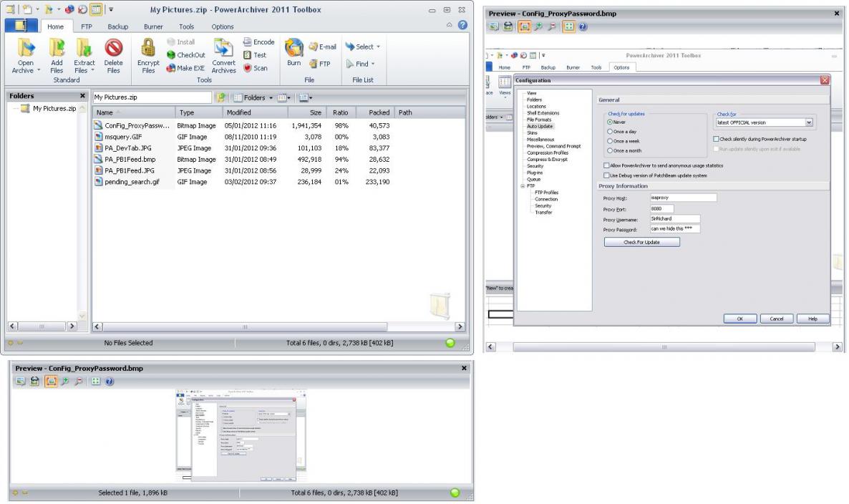Click the file list horizontal scrollbar
Image resolution: width=849 pixels, height=504 pixels.
pyautogui.click(x=245, y=327)
